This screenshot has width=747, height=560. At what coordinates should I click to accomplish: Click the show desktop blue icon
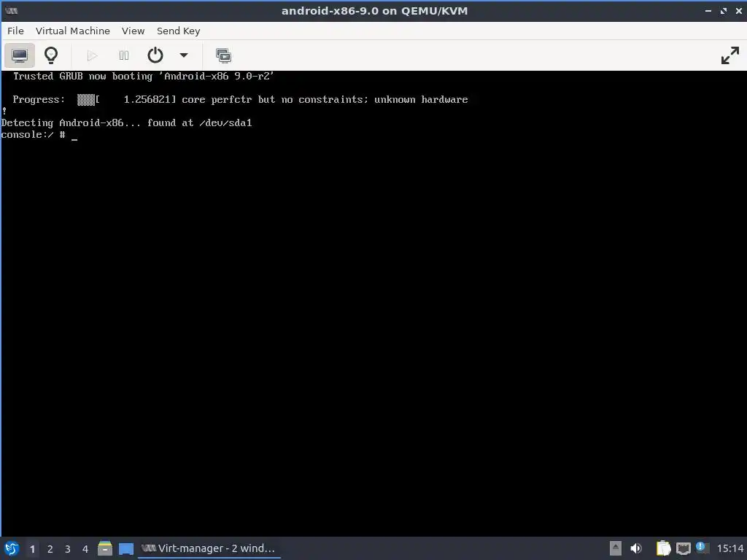pyautogui.click(x=125, y=549)
